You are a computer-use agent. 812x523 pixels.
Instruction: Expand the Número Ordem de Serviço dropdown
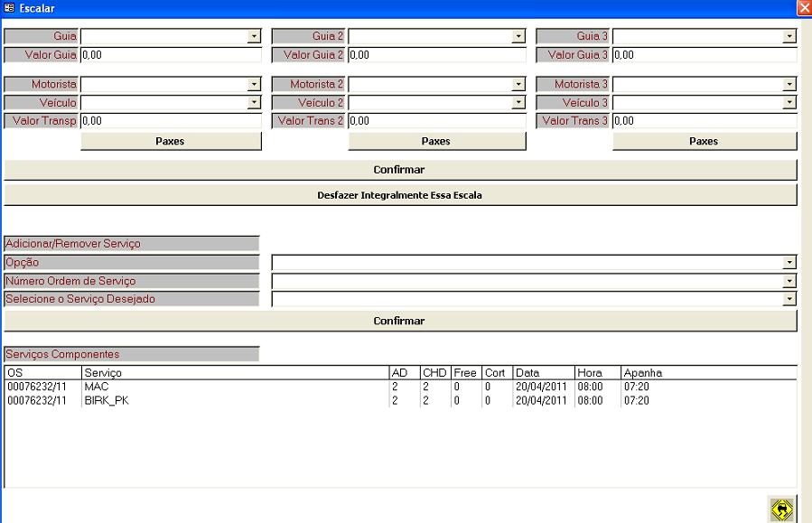pos(789,281)
